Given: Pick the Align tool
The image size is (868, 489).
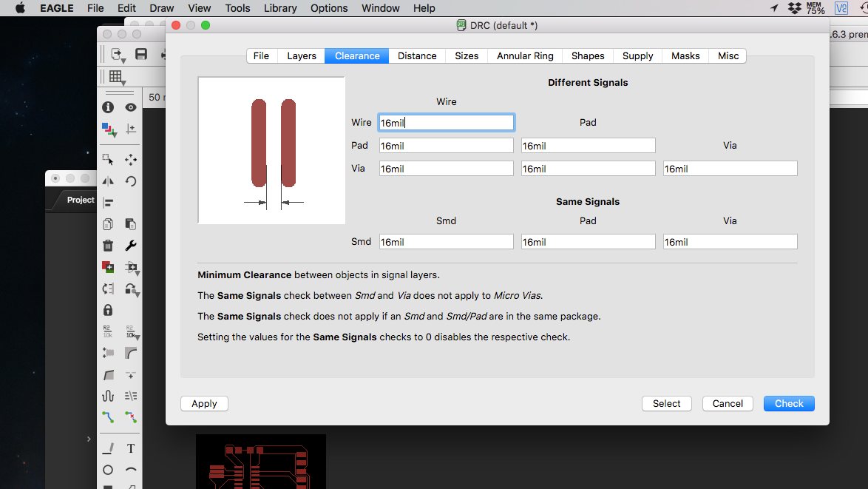Looking at the screenshot, I should click(x=108, y=203).
